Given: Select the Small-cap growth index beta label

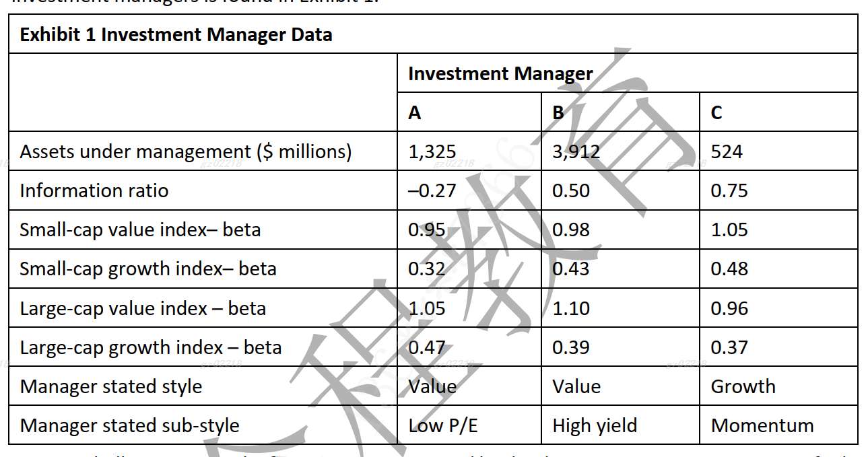Looking at the screenshot, I should [148, 269].
